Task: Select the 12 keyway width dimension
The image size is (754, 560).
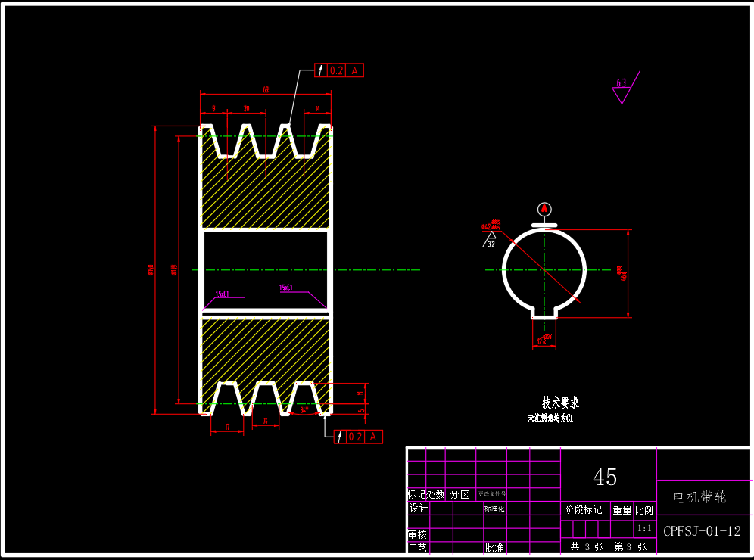Action: 544,339
